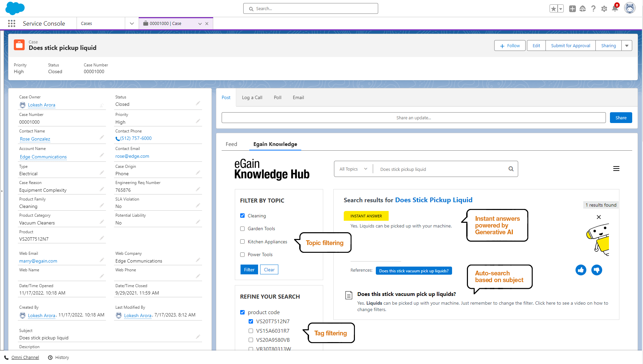Click the article document icon

tap(349, 295)
